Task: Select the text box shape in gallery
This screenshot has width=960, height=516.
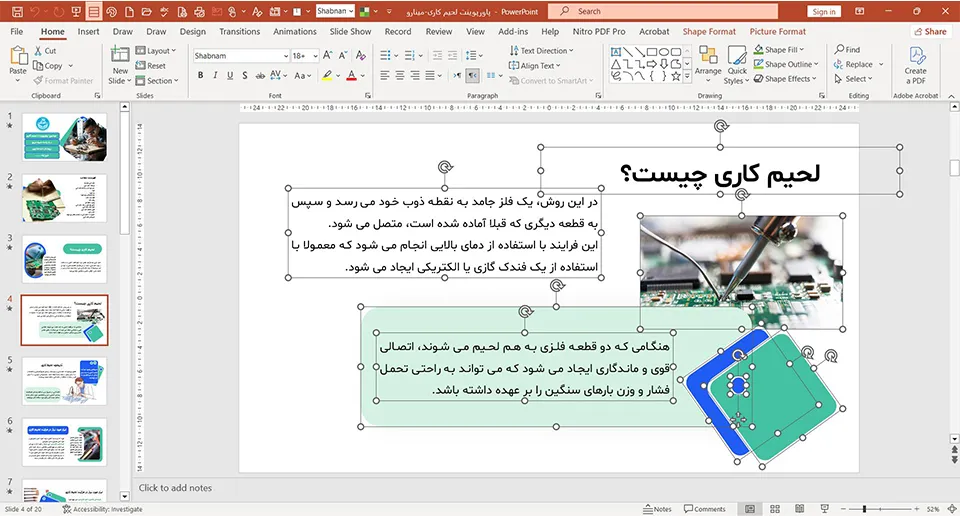Action: pos(616,52)
